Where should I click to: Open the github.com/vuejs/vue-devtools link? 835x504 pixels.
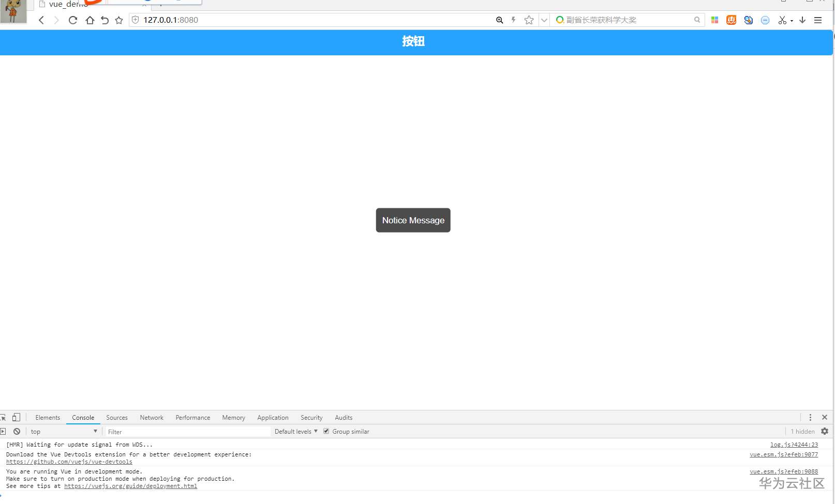(x=69, y=462)
